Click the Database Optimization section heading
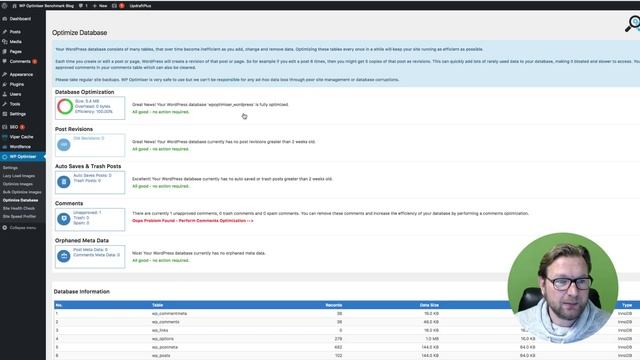Viewport: 640px width, 360px height. [84, 92]
